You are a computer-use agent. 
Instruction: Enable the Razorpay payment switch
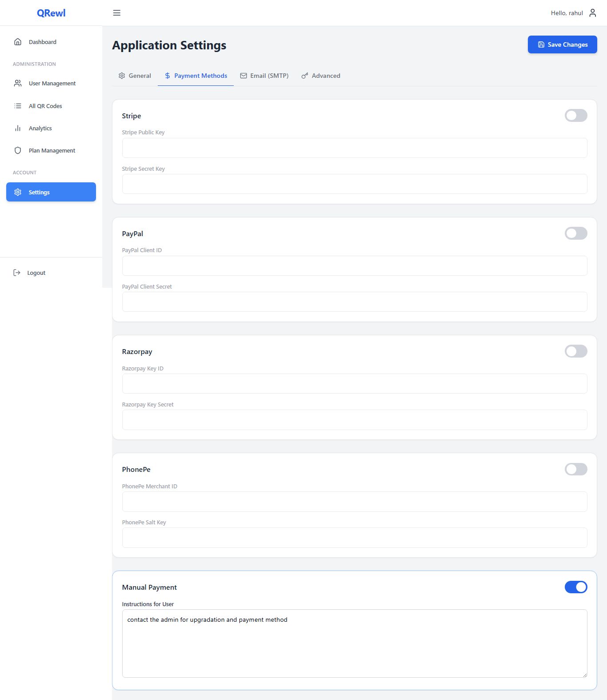click(x=575, y=351)
